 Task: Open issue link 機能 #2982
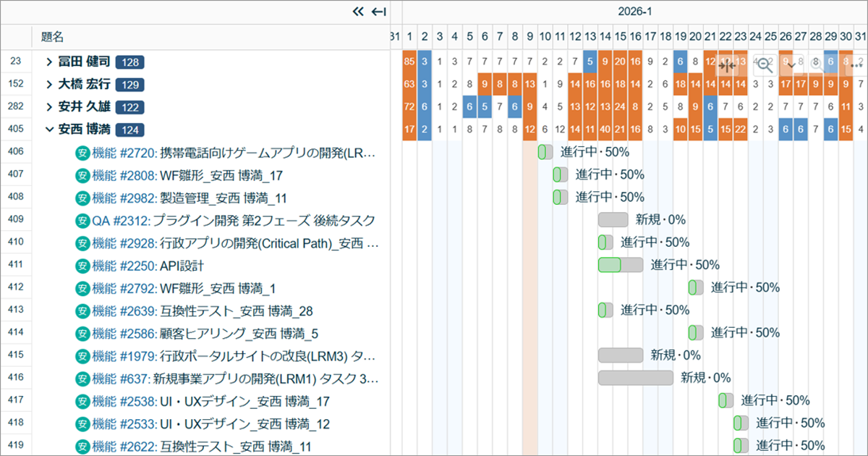124,198
